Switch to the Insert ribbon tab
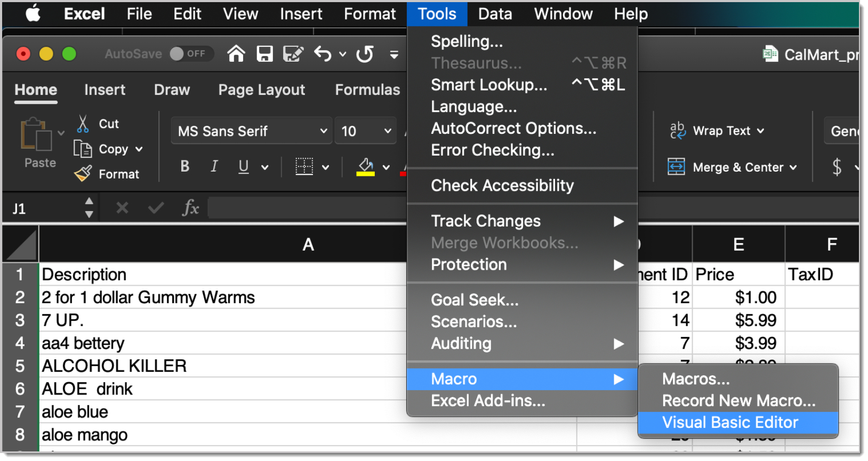Viewport: 868px width, 461px height. (105, 90)
